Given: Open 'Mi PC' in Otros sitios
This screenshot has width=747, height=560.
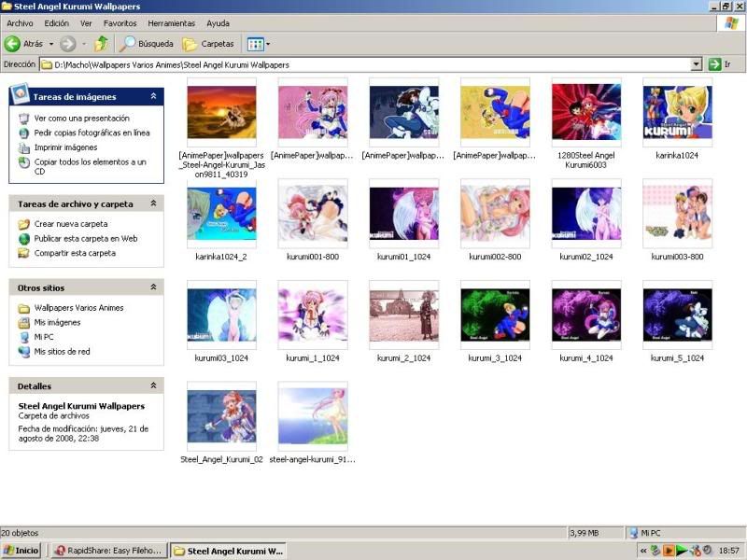Looking at the screenshot, I should pyautogui.click(x=44, y=337).
